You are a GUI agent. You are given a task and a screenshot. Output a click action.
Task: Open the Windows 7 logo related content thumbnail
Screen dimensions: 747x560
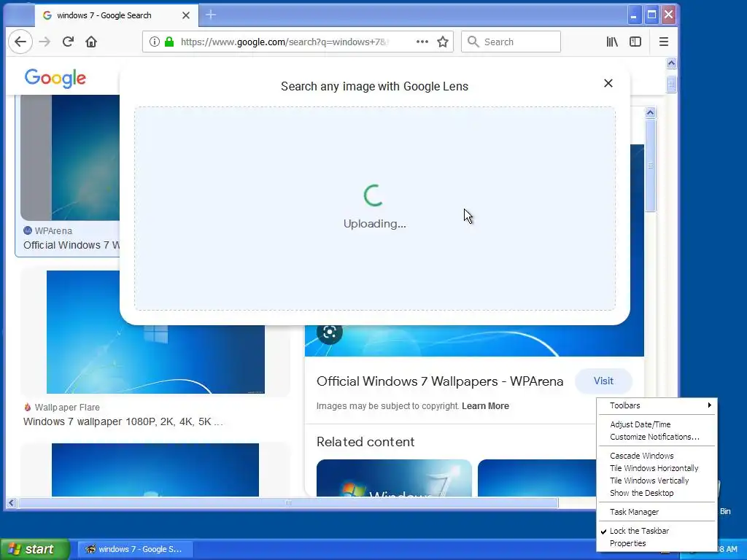pos(394,478)
